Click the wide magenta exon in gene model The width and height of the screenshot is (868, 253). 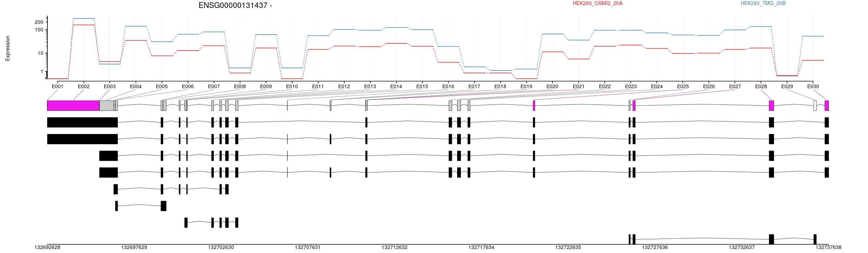point(73,106)
